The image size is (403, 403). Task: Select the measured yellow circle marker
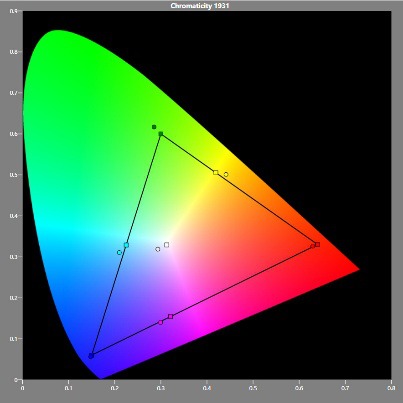tap(226, 174)
